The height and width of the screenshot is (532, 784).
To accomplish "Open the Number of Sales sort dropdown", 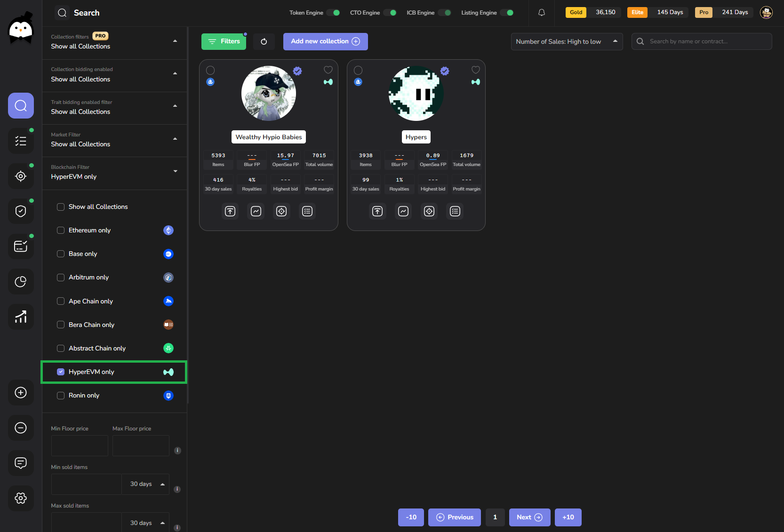I will click(x=566, y=41).
